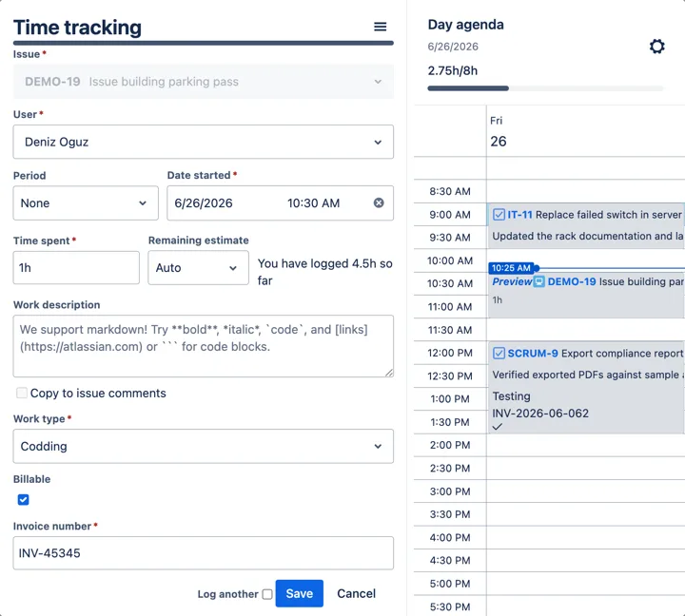Image resolution: width=685 pixels, height=616 pixels.
Task: Click the 10:25 AM current time marker
Action: (x=511, y=268)
